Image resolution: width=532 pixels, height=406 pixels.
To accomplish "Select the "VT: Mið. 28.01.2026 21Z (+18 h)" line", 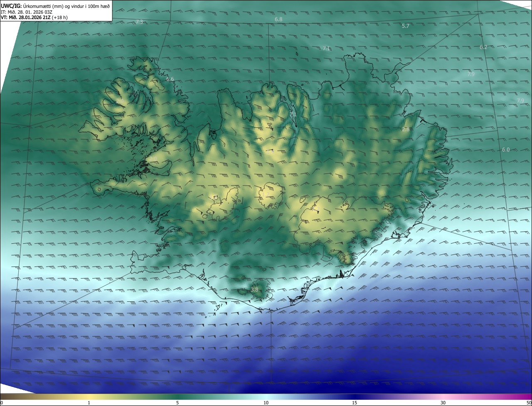I will (34, 17).
